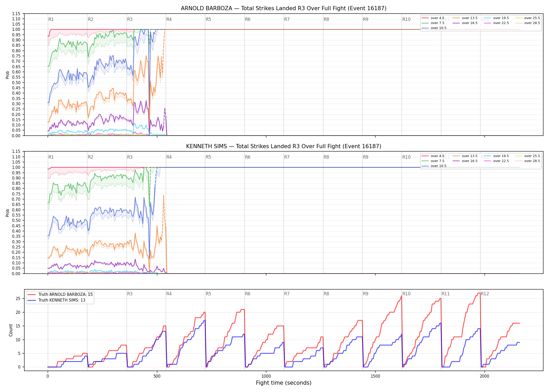Click the 'Count' y-axis label
Screen dimensions: 549x392
(x=11, y=330)
